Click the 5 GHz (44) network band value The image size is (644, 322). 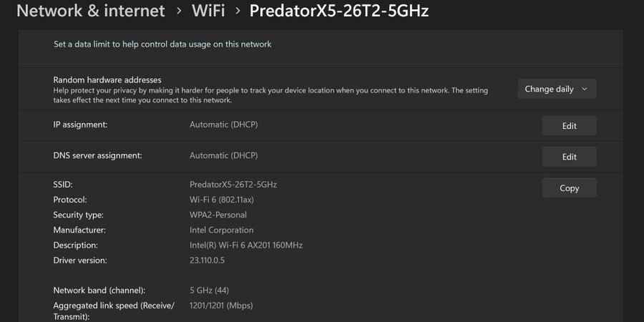[209, 291]
